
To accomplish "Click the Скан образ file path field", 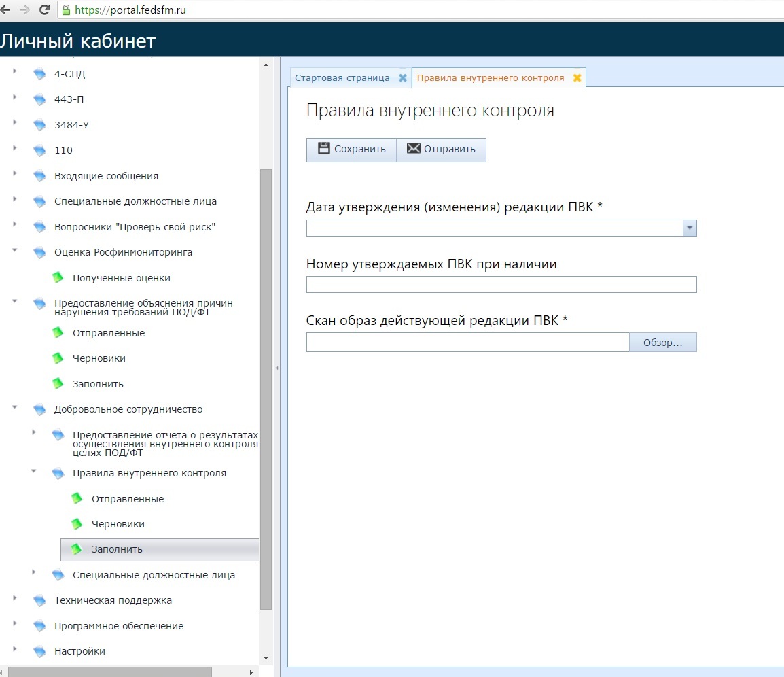I will 468,343.
